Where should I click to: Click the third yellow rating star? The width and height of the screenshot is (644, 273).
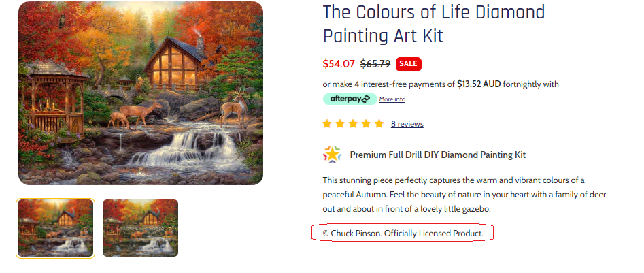(x=353, y=124)
